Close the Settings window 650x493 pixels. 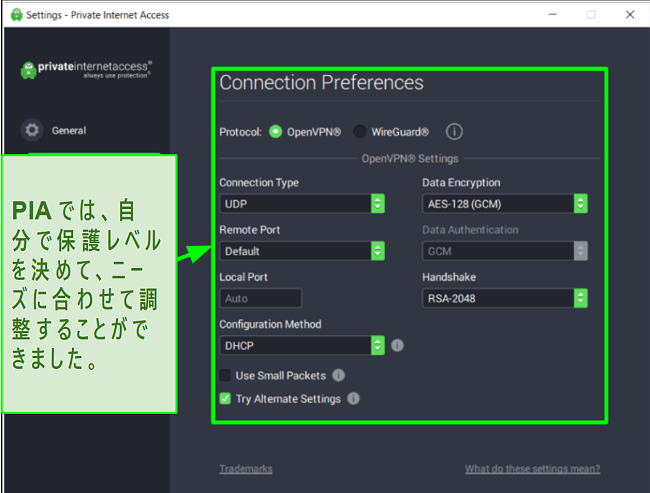click(x=630, y=15)
